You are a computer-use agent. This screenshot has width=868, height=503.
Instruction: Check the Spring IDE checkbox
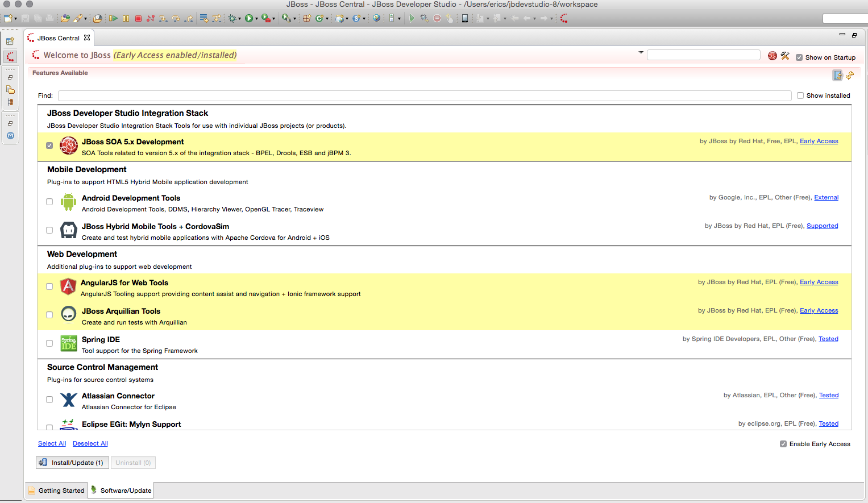[x=49, y=343]
